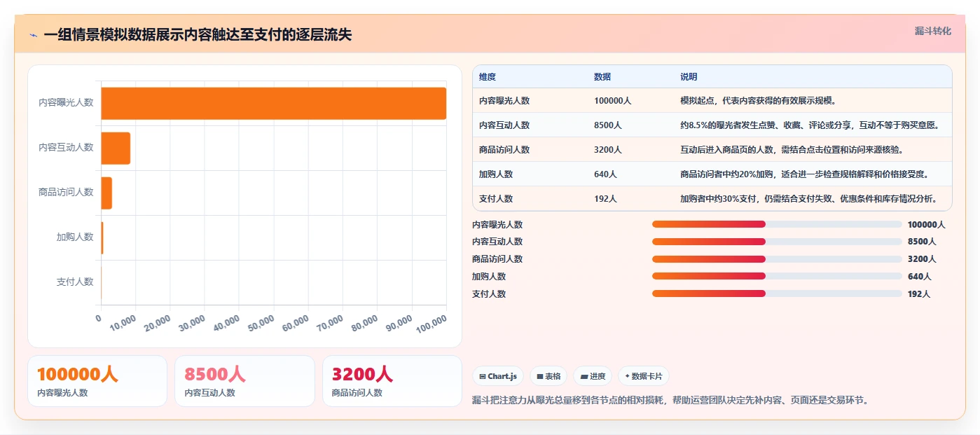Click the 漏斗转化 label in the header

pyautogui.click(x=933, y=31)
